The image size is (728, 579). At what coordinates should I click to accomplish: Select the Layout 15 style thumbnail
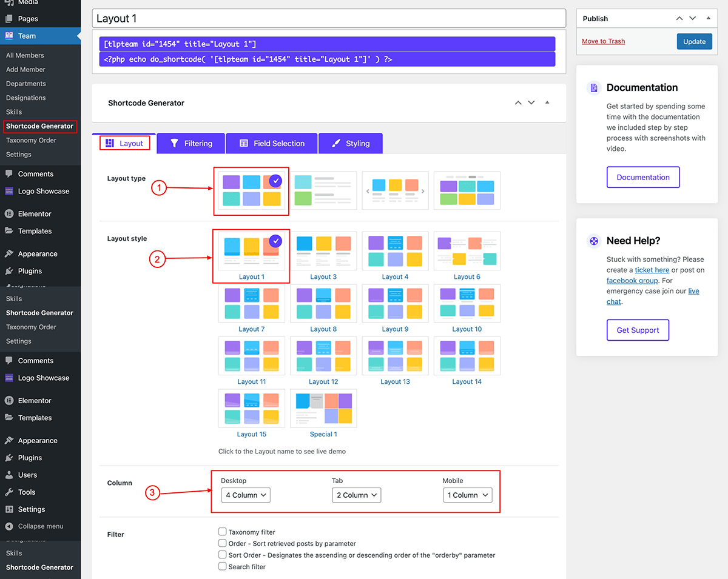pos(252,409)
